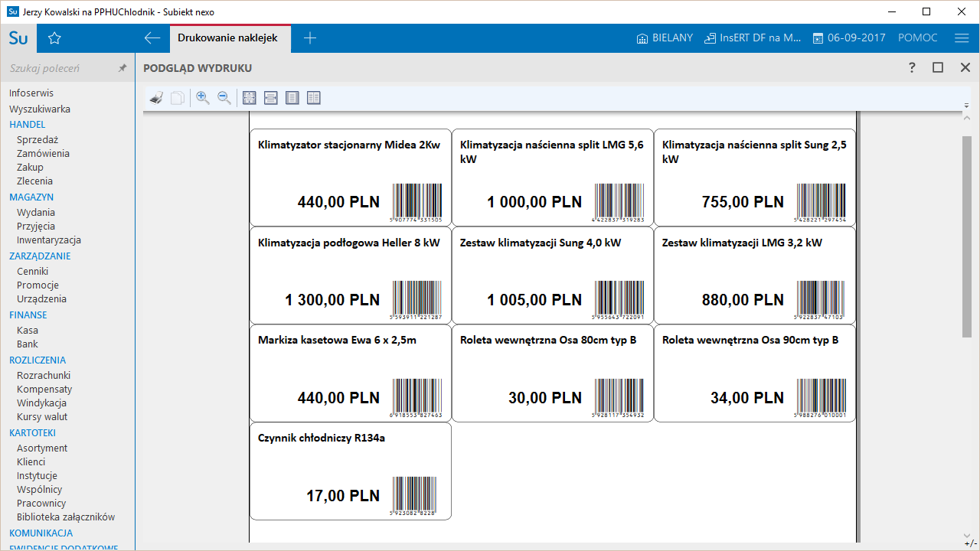The height and width of the screenshot is (551, 980).
Task: Open Kasa module
Action: pyautogui.click(x=28, y=331)
